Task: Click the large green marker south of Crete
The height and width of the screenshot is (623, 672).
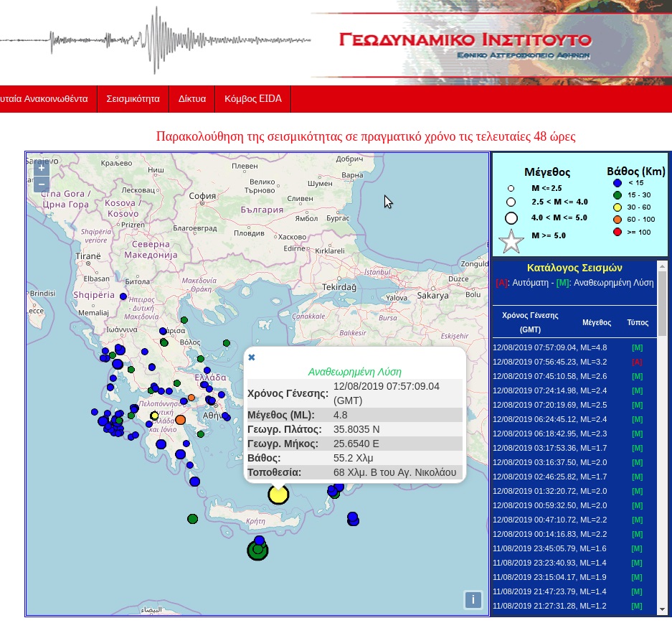Action: tap(257, 551)
